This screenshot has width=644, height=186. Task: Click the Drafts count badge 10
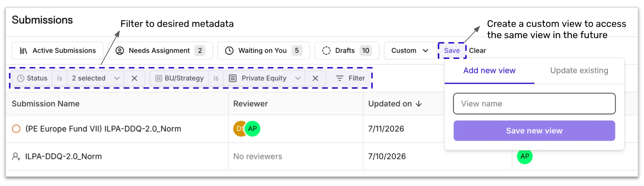pyautogui.click(x=365, y=50)
